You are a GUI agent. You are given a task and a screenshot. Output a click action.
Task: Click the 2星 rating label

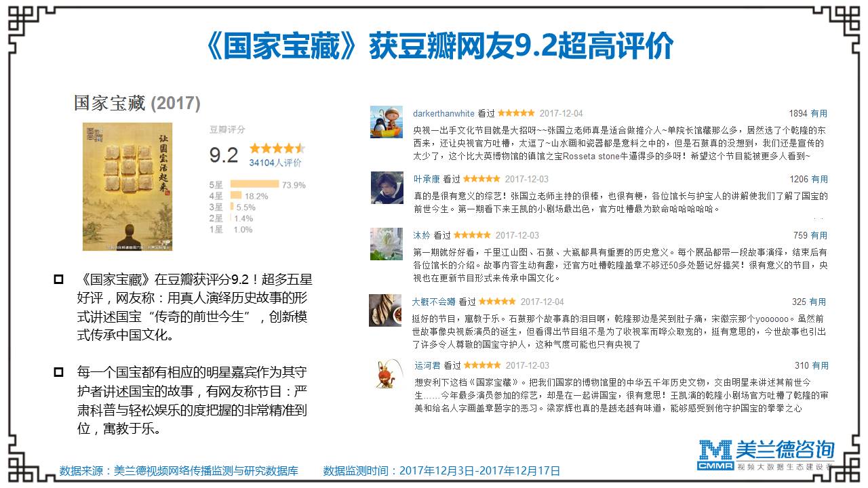(216, 218)
